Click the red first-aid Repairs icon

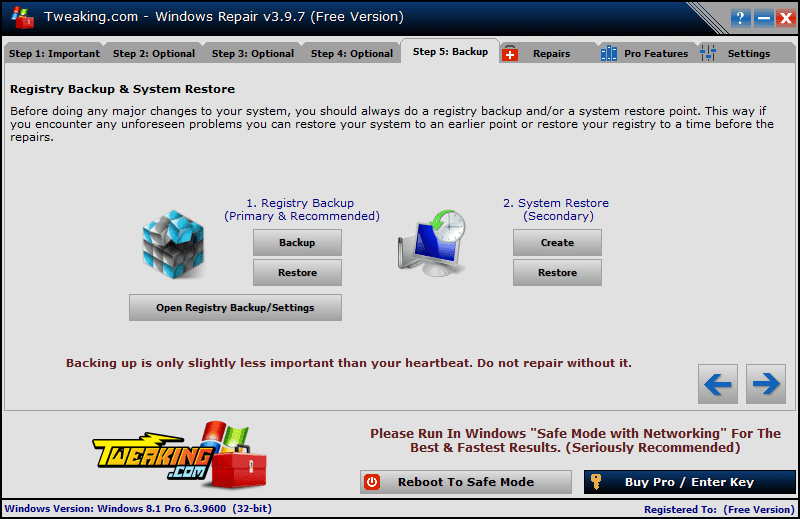click(510, 53)
